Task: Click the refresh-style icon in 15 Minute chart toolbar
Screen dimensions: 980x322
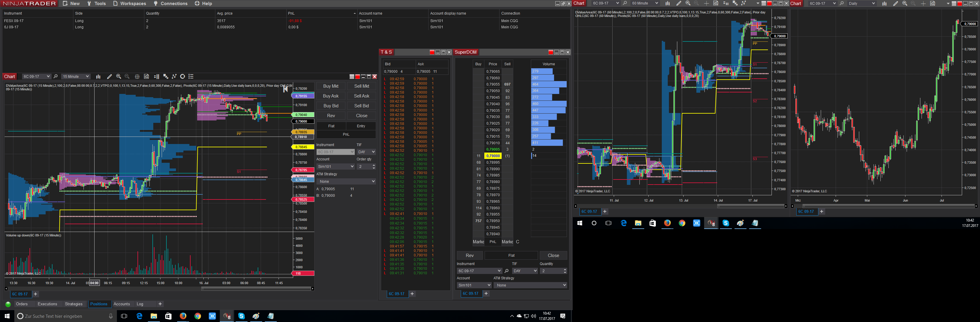Action: [x=183, y=76]
